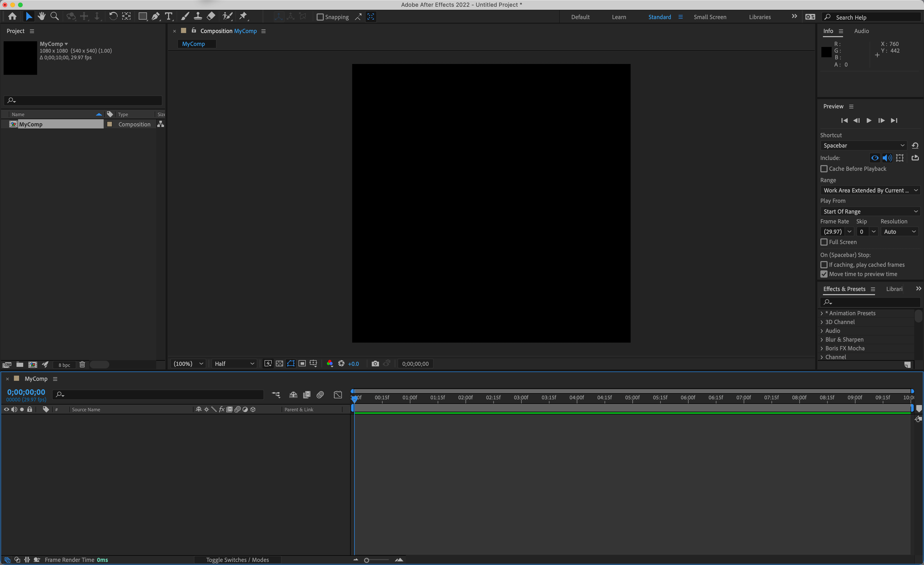Click the timeline zoom slider handle
924x565 pixels.
pos(366,560)
